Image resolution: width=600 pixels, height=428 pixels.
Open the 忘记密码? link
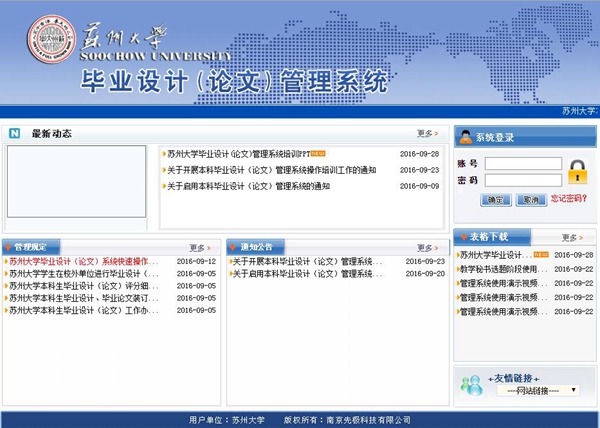point(569,199)
